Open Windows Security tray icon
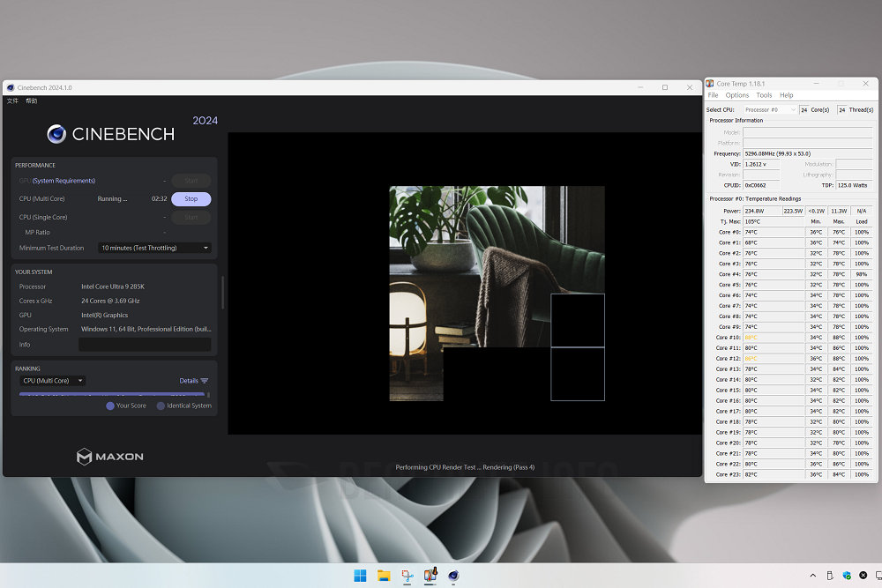Viewport: 882px width, 588px height. [x=847, y=575]
